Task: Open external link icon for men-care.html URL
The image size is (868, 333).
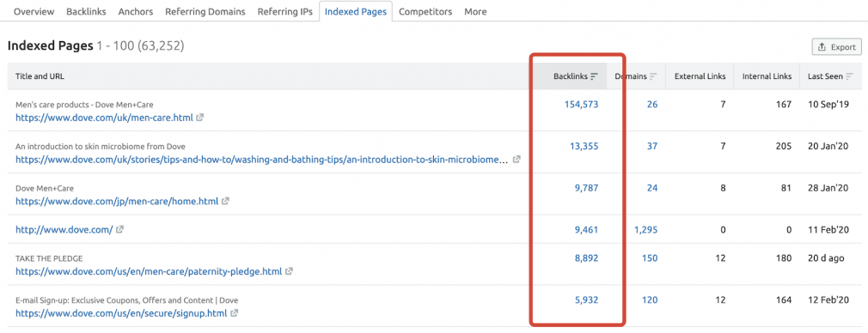Action: [x=200, y=118]
